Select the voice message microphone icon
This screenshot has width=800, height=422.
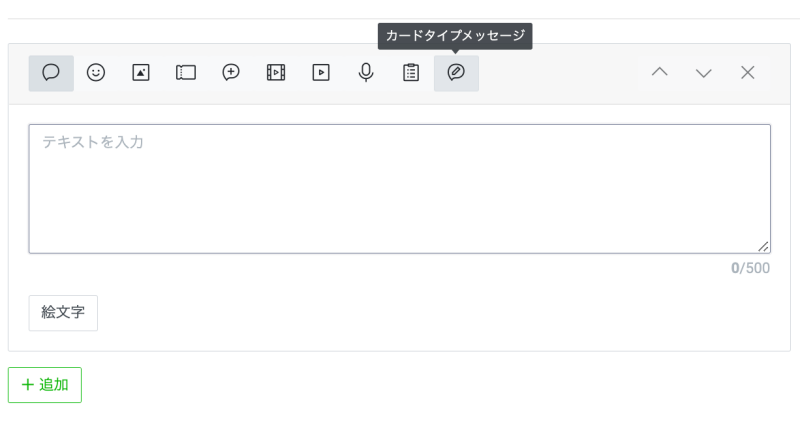(366, 73)
